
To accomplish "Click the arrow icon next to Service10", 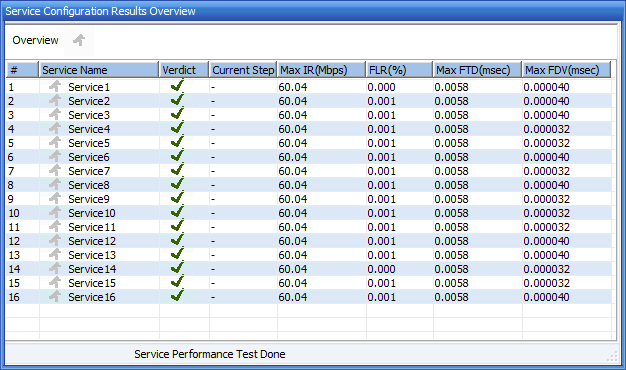I will click(x=55, y=212).
